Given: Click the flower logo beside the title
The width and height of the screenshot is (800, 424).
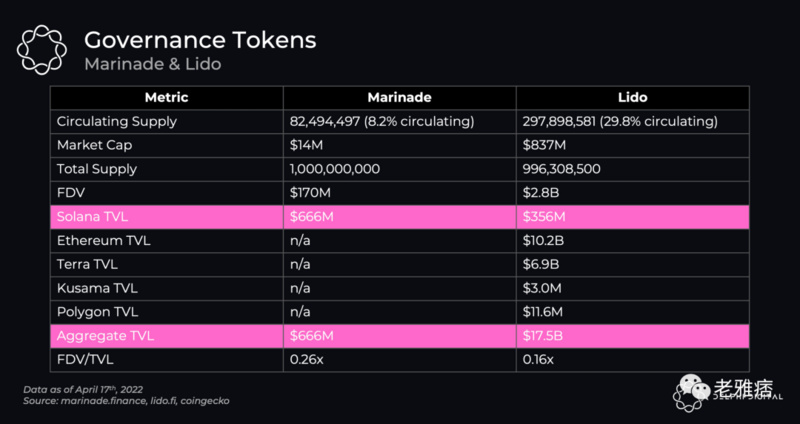Looking at the screenshot, I should tap(43, 50).
